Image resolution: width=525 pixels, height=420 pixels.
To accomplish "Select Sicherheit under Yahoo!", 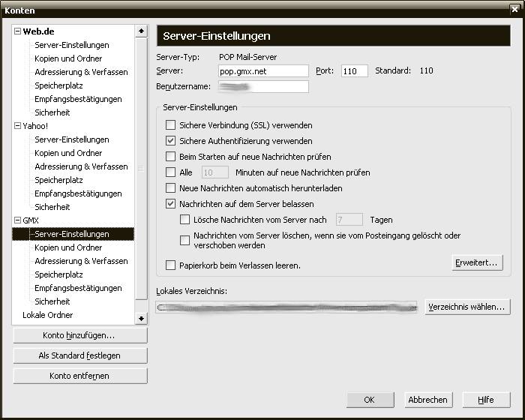I will click(x=52, y=207).
